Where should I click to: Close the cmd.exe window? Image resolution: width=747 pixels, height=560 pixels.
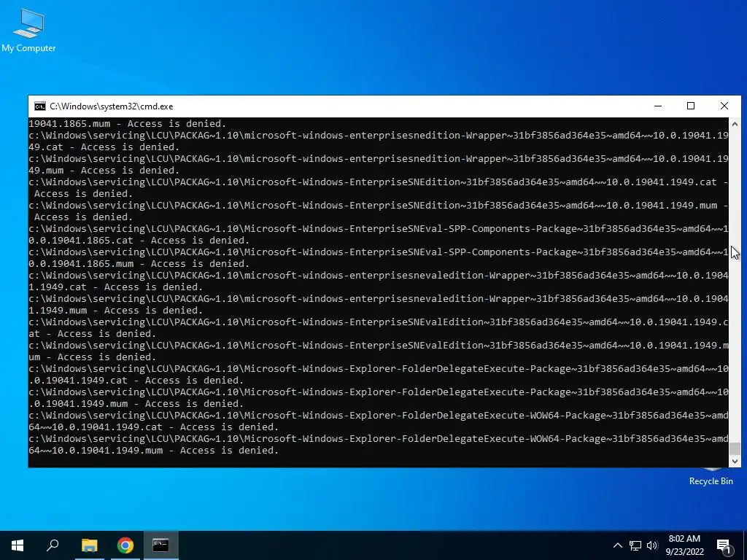click(724, 106)
